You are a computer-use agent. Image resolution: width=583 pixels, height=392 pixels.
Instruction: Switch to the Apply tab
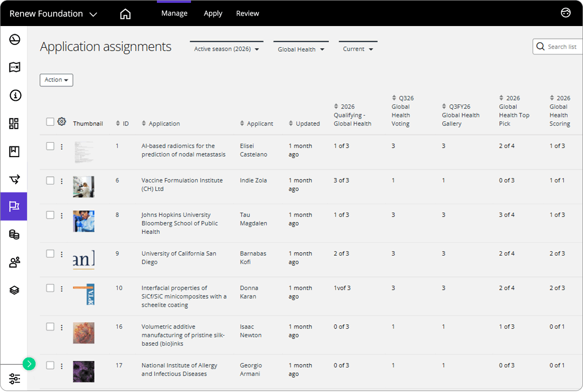point(213,13)
